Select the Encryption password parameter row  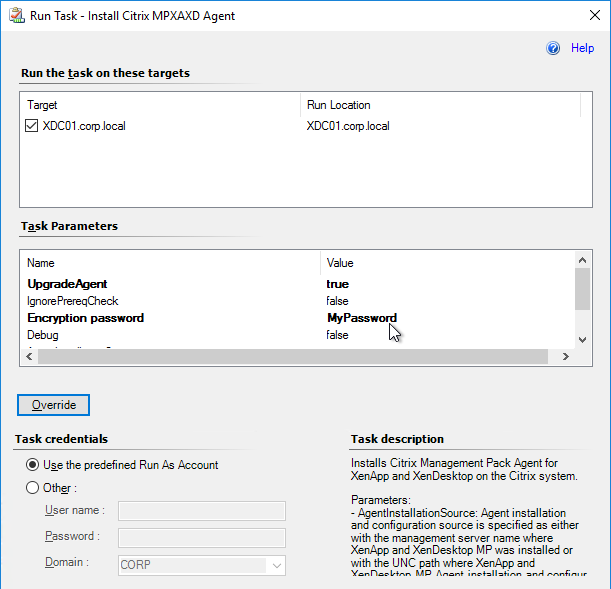coord(85,318)
